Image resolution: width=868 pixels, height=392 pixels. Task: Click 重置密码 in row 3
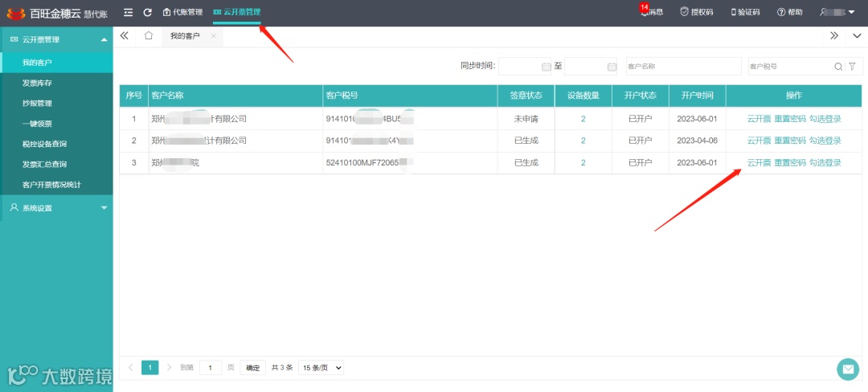[790, 162]
